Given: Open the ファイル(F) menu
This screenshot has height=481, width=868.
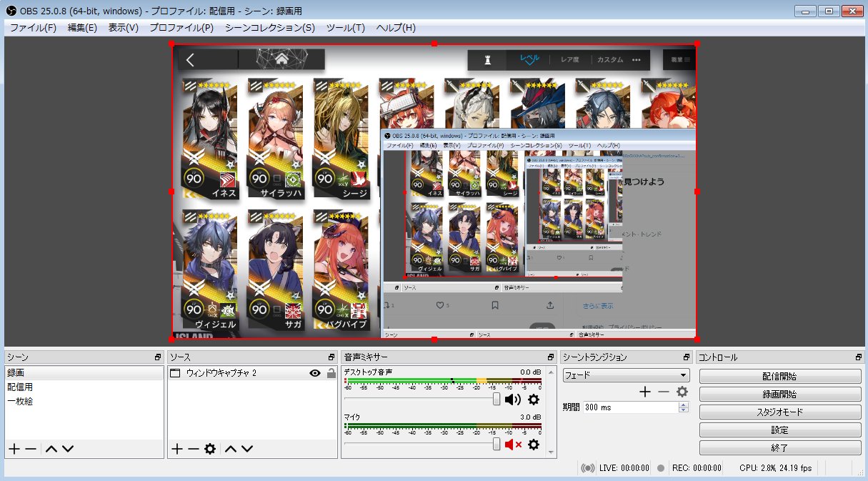Looking at the screenshot, I should coord(33,28).
